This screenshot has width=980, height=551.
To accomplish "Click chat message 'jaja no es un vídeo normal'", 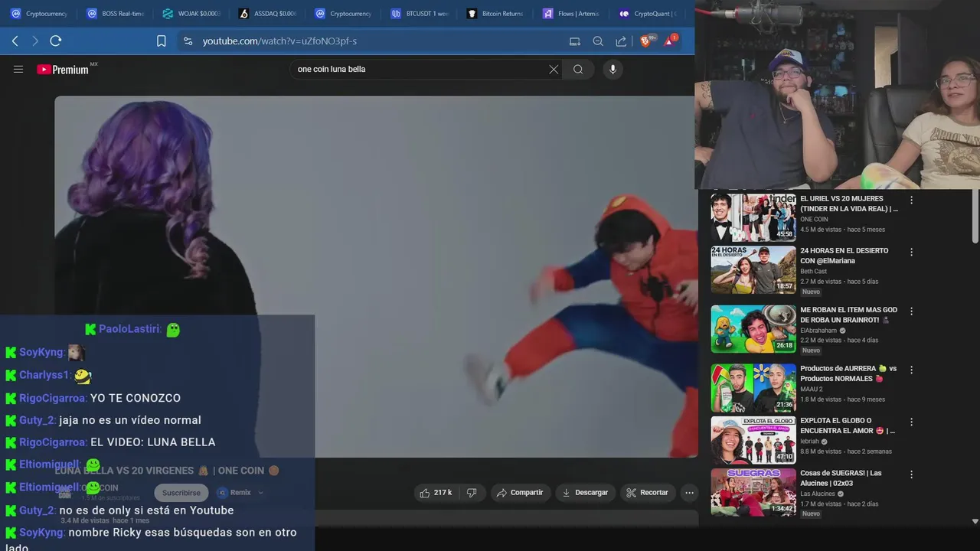I will coord(130,420).
